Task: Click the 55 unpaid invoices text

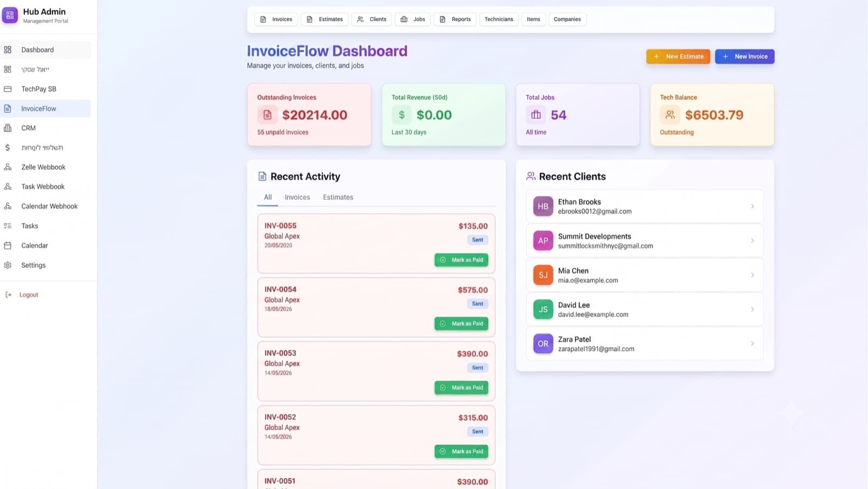Action: (283, 132)
